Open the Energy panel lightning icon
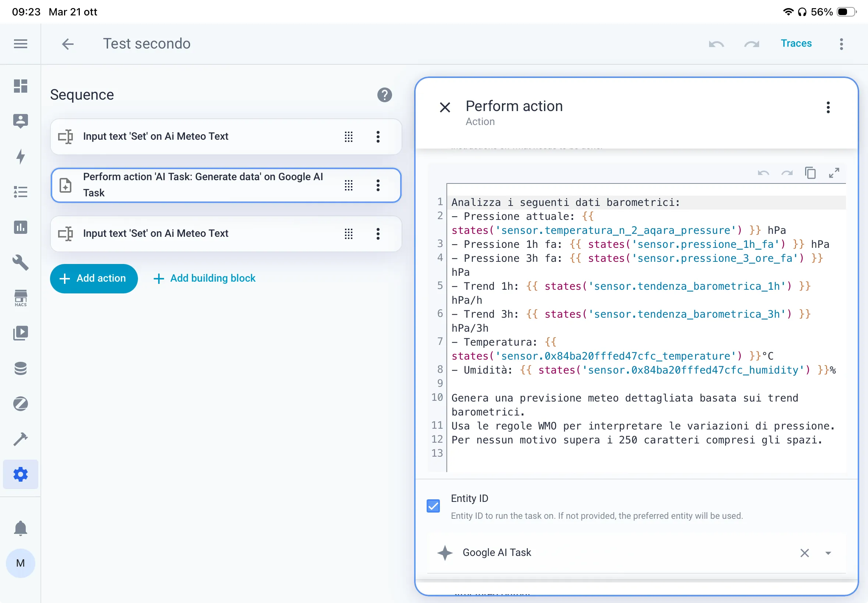The height and width of the screenshot is (603, 868). [20, 156]
